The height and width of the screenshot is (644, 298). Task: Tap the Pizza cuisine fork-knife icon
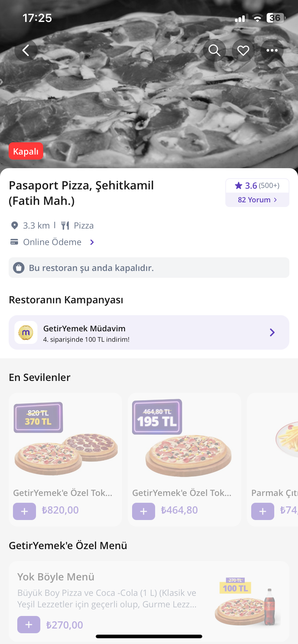pos(65,225)
